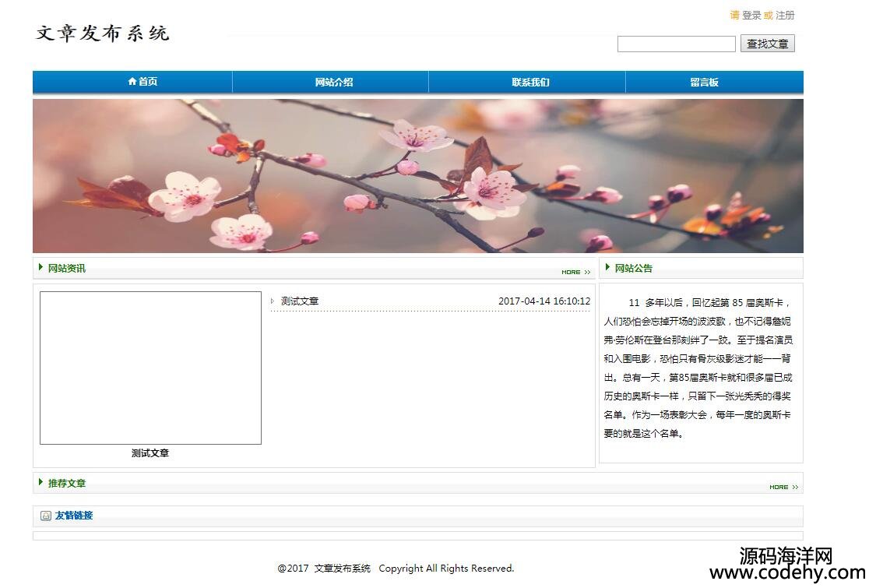The width and height of the screenshot is (869, 588).
Task: Open the 测试文章 article link in list
Action: point(299,301)
